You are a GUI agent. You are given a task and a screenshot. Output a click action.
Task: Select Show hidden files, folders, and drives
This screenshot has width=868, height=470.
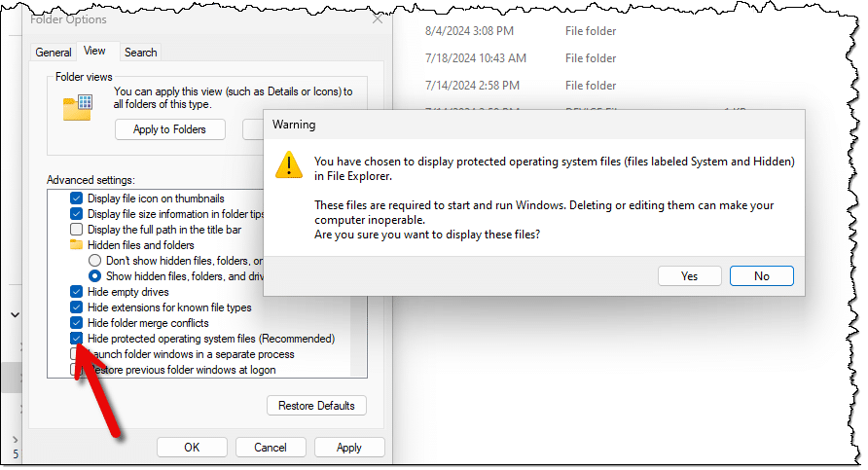tap(94, 276)
